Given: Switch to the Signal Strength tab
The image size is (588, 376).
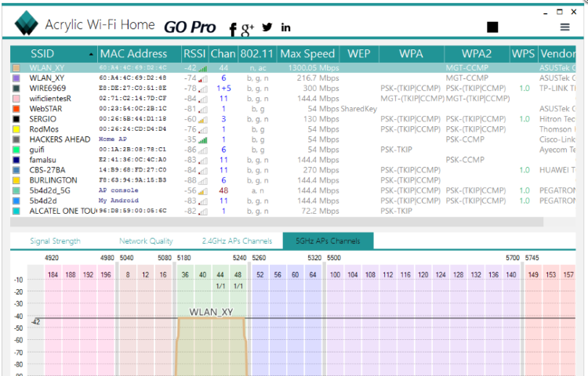Looking at the screenshot, I should (x=55, y=240).
